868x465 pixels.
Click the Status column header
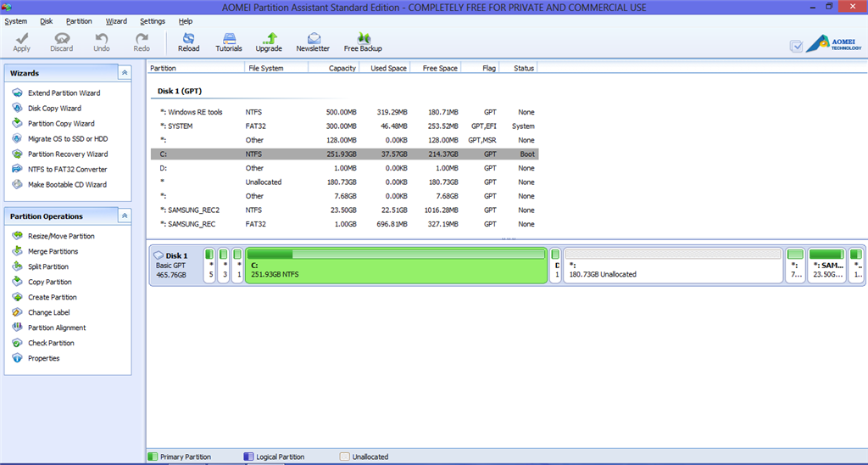518,68
